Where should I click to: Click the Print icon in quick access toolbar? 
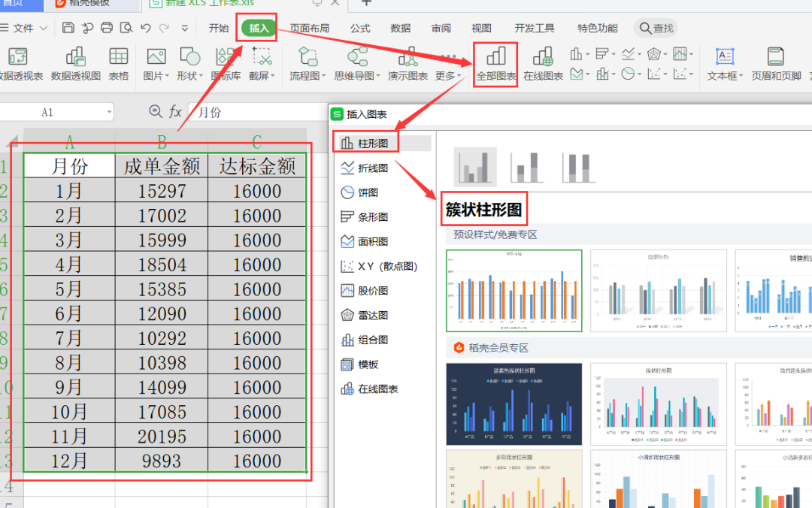coord(107,28)
